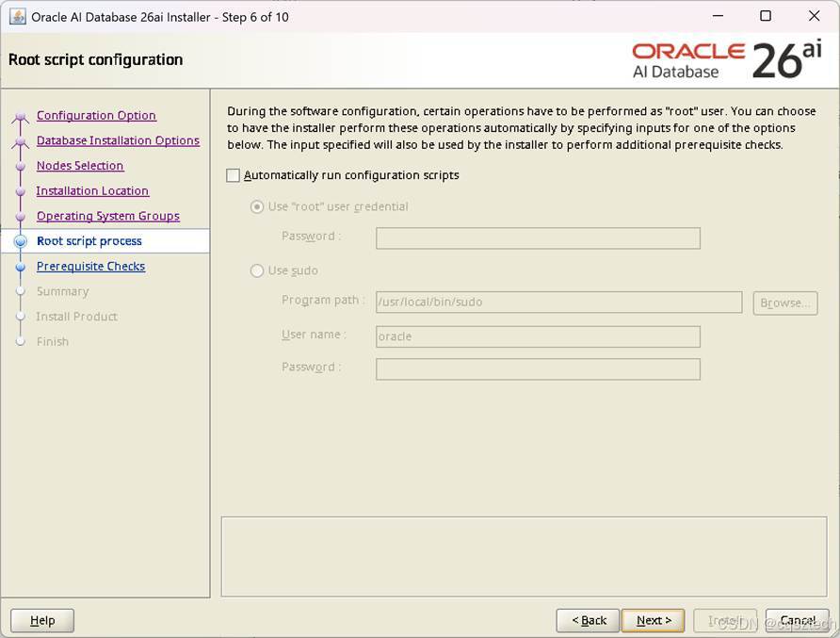Open Operating System Groups step
Image resolution: width=840 pixels, height=638 pixels.
point(108,216)
